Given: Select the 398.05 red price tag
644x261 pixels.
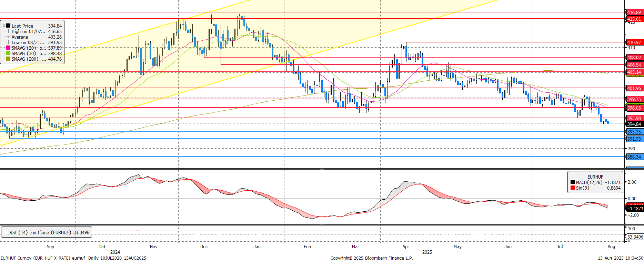Looking at the screenshot, I should pyautogui.click(x=634, y=108).
